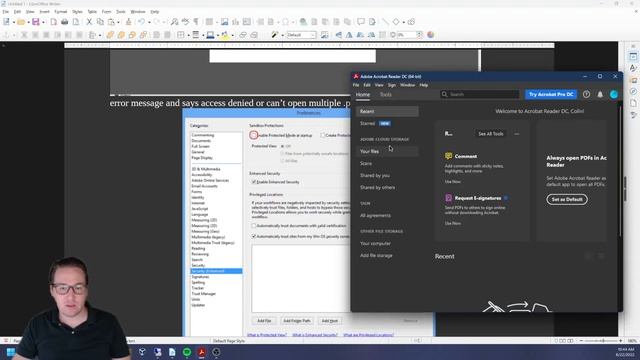Screen dimensions: 640x360
Task: Click the Open folder icon in Writer
Action: (21, 22)
